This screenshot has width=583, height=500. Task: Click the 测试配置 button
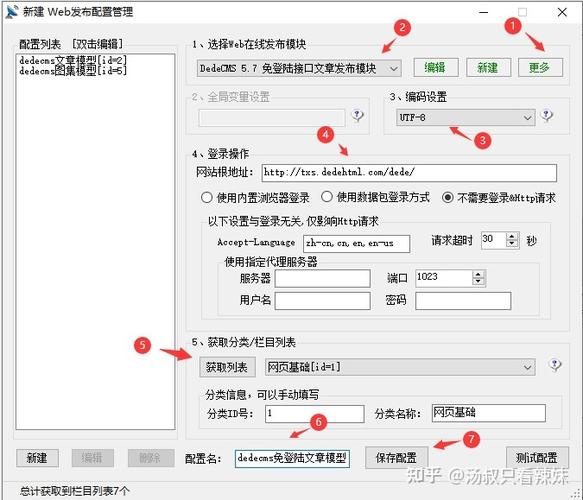coord(537,458)
